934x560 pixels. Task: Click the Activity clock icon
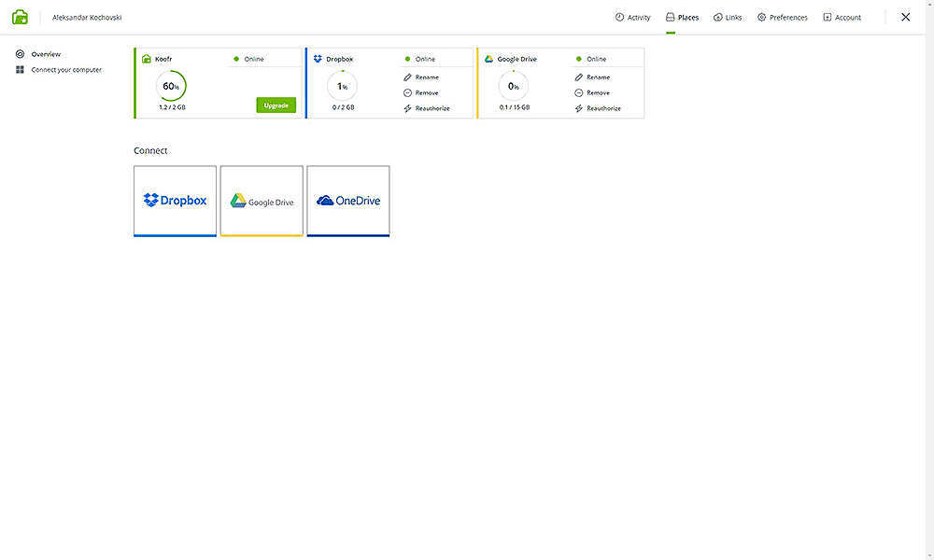[x=619, y=17]
